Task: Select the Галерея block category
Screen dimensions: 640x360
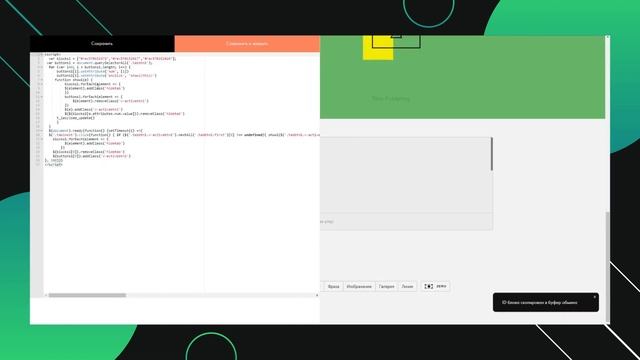Action: coord(387,287)
